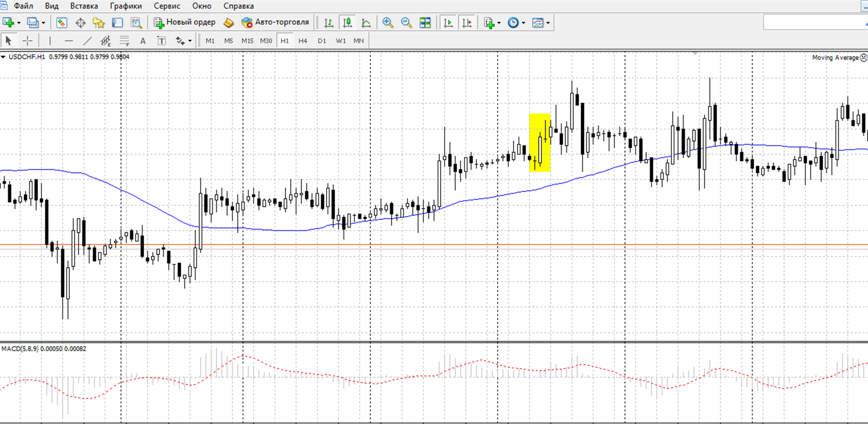Viewport: 868px width, 424px height.
Task: Launch MetaEditor yellow book icon
Action: tap(229, 23)
